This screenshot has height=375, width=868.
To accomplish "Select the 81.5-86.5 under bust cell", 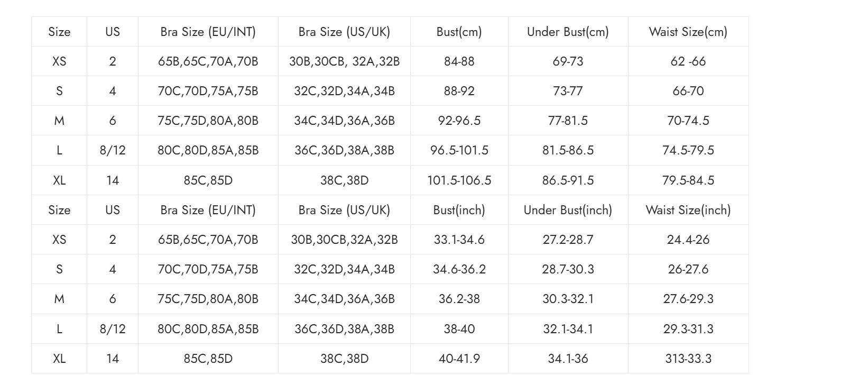I will [568, 150].
